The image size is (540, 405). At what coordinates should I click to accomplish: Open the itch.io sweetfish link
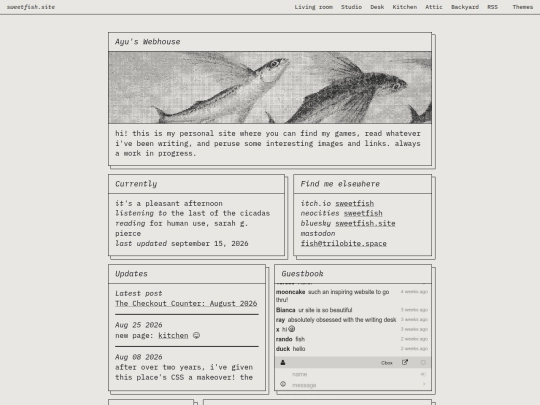355,203
